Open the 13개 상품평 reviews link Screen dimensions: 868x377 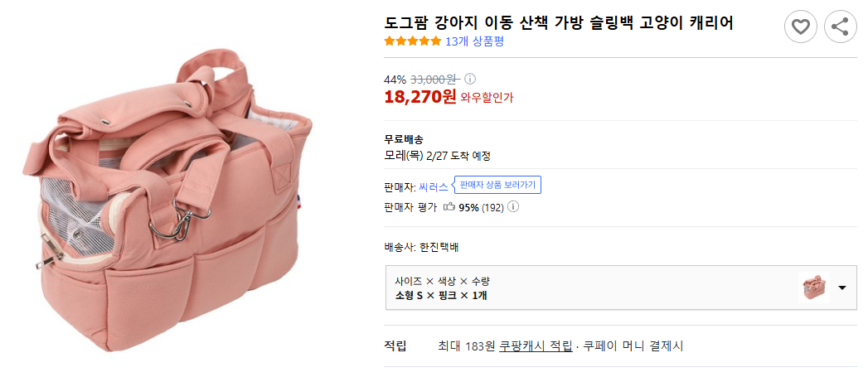coord(474,41)
